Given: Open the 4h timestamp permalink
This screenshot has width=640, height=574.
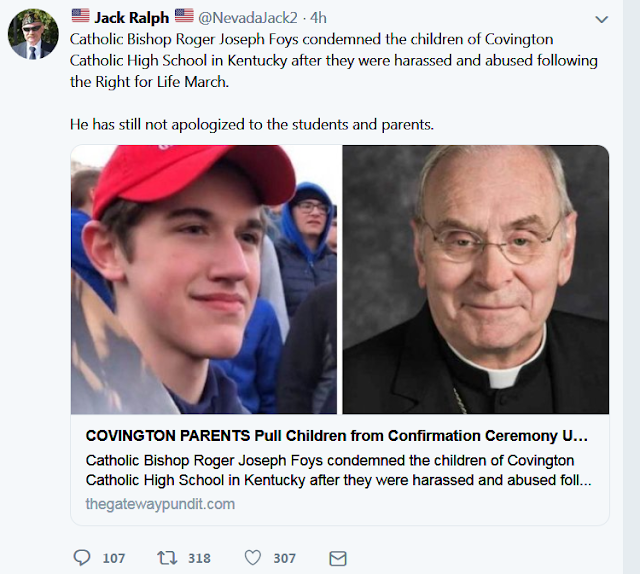Looking at the screenshot, I should click(x=318, y=17).
